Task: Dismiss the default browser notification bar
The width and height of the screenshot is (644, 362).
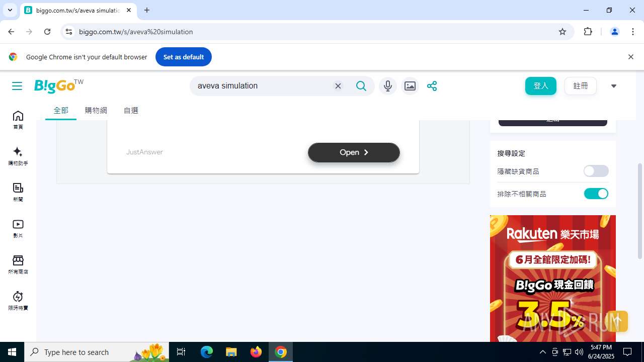Action: [x=630, y=57]
